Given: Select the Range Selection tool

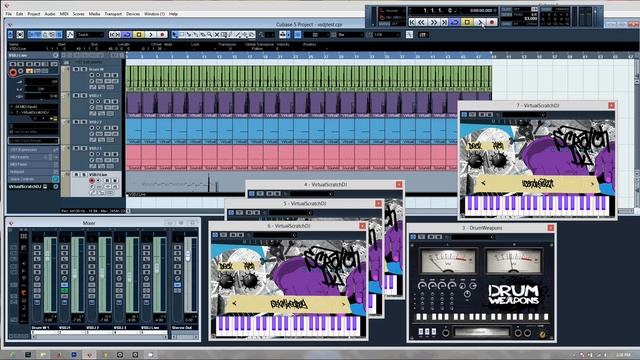Looking at the screenshot, I should (x=182, y=35).
